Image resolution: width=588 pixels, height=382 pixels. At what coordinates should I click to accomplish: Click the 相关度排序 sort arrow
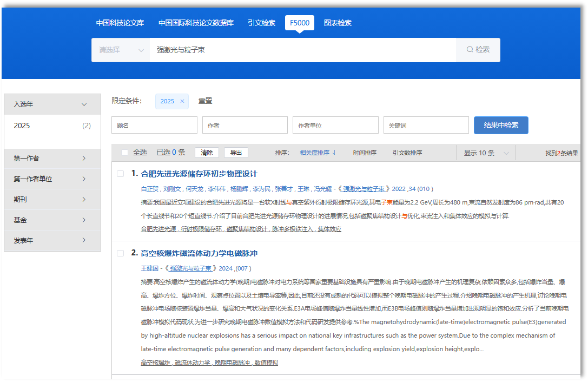[334, 153]
